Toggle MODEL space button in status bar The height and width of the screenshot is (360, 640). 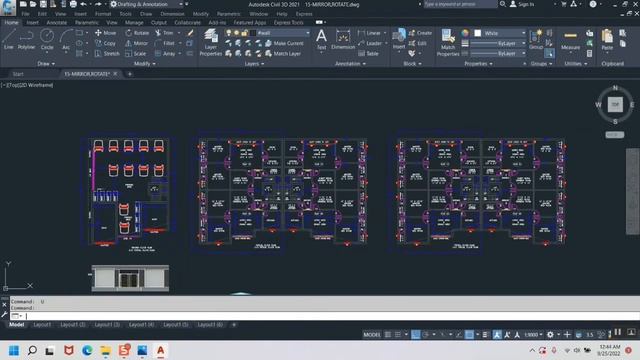pyautogui.click(x=372, y=334)
